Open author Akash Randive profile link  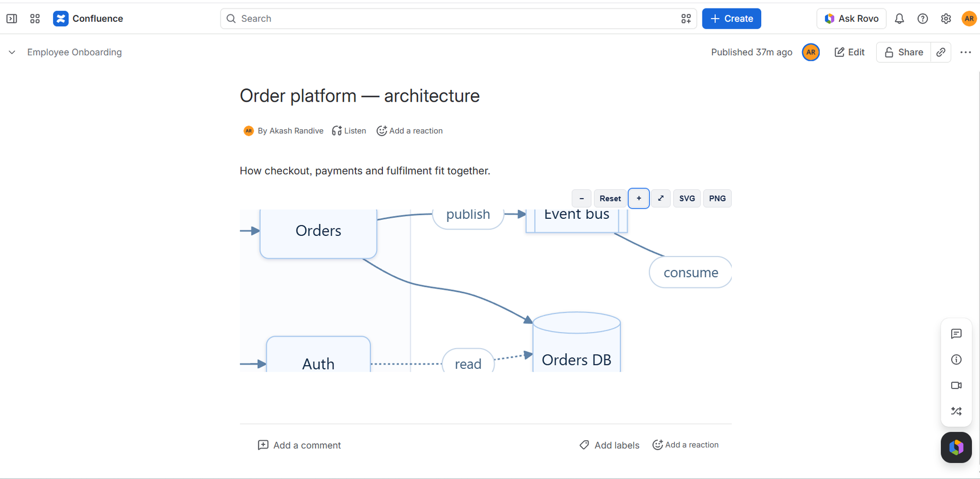point(296,131)
